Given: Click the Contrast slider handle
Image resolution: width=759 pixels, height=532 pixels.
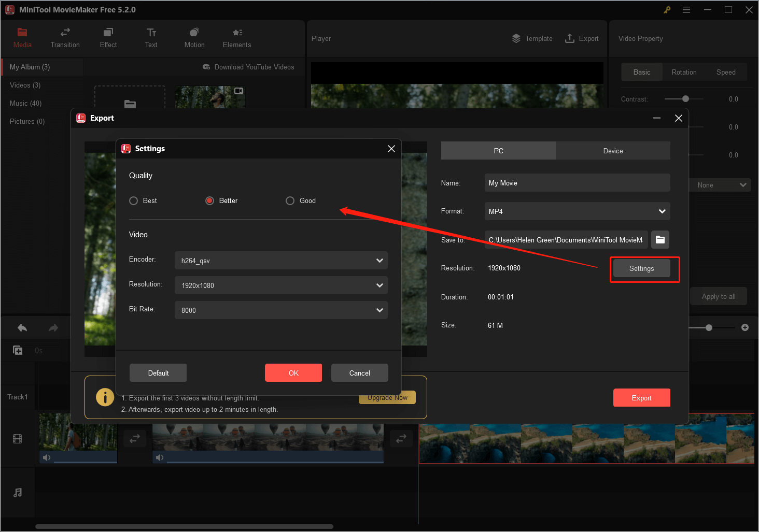Looking at the screenshot, I should (x=686, y=99).
